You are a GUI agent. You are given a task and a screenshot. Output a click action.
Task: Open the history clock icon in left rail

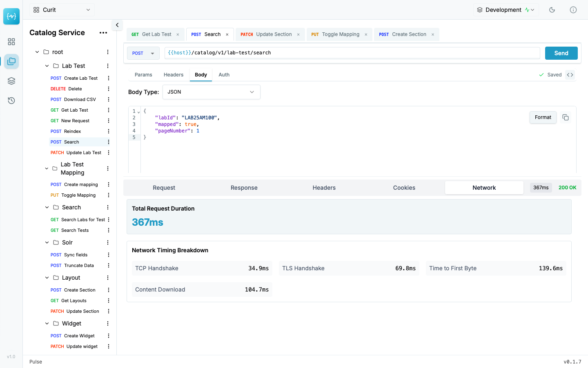point(11,101)
